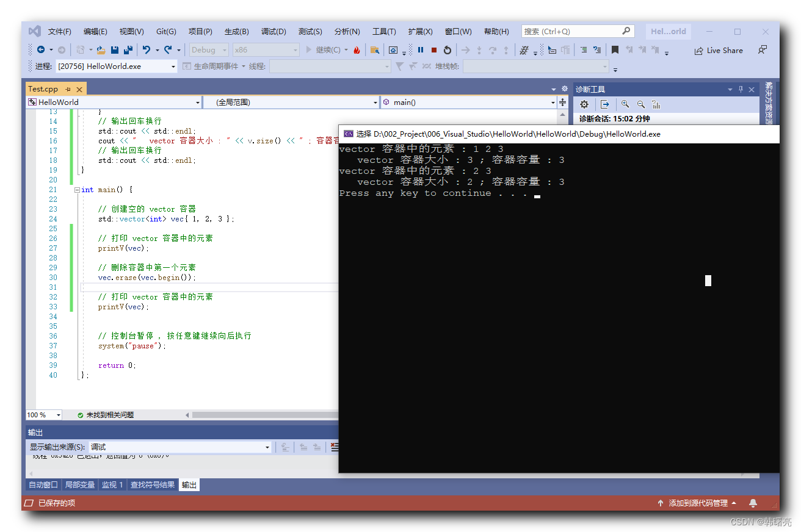
Task: Click the Live Share button
Action: click(719, 51)
